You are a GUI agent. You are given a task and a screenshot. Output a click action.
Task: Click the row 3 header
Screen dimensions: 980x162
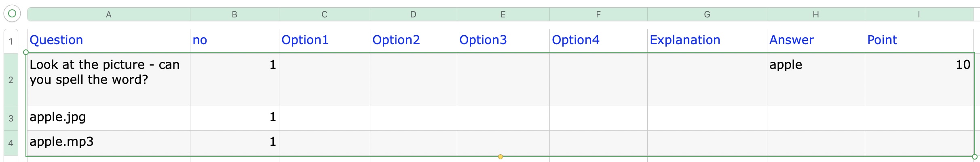coord(11,118)
